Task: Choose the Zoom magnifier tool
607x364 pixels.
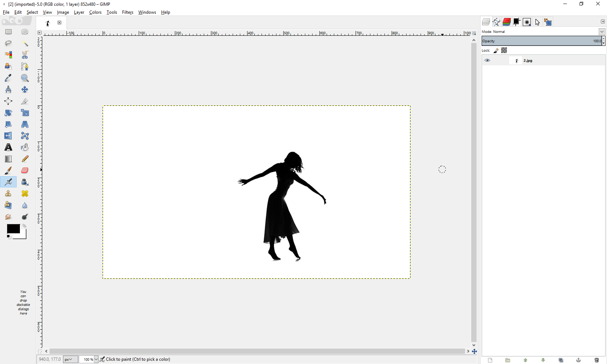Action: (25, 78)
